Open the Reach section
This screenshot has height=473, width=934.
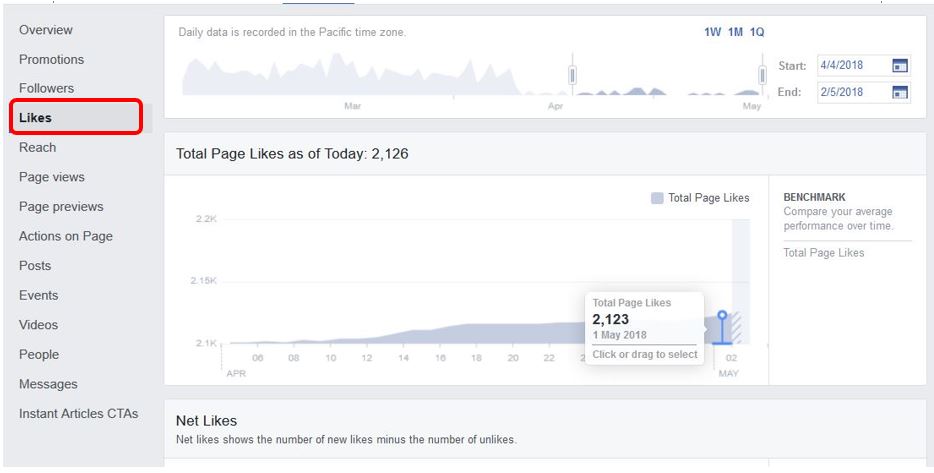pyautogui.click(x=38, y=147)
